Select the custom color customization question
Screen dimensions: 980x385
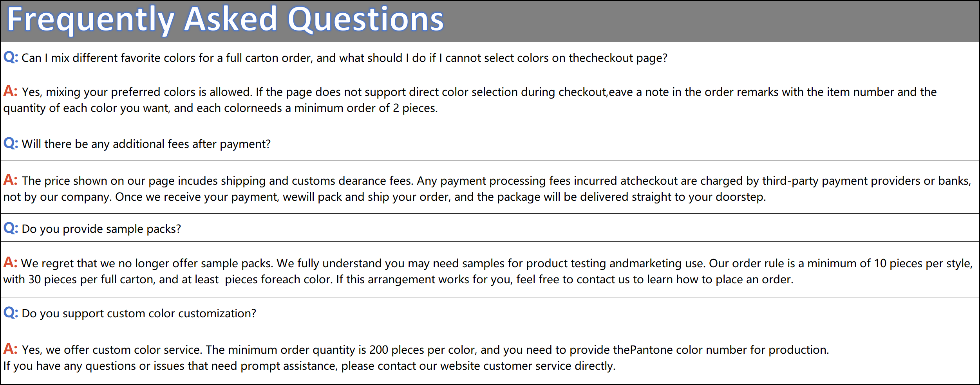coord(139,313)
